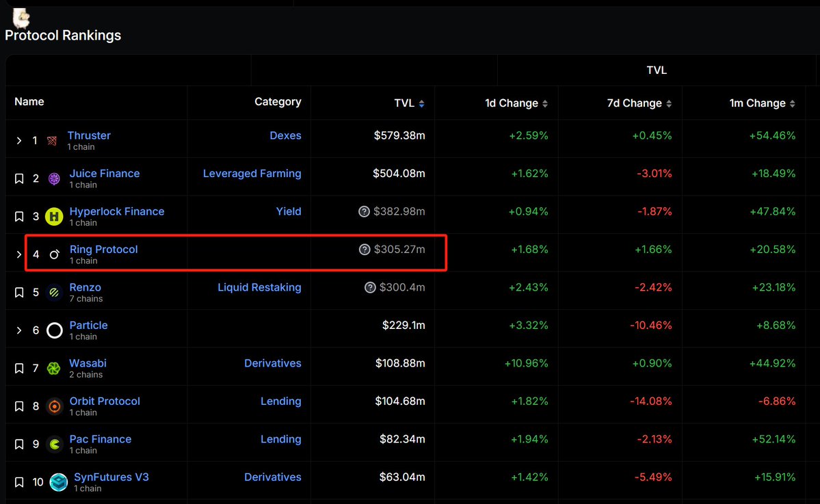This screenshot has height=504, width=820.
Task: Click the +54.46% 1m change value
Action: click(772, 135)
